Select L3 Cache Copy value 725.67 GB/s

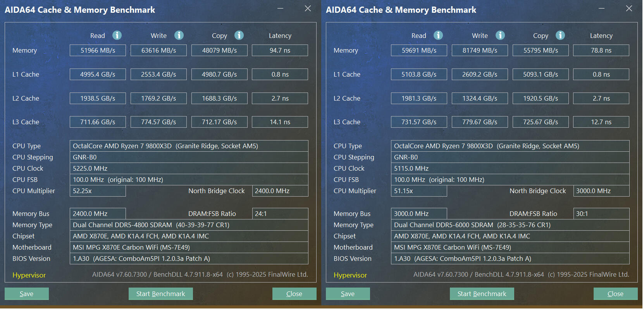coord(541,122)
